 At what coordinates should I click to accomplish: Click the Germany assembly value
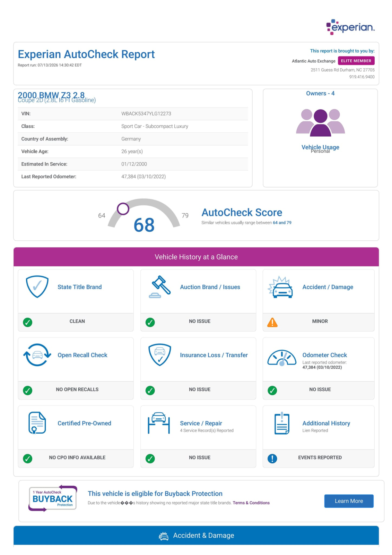point(131,139)
